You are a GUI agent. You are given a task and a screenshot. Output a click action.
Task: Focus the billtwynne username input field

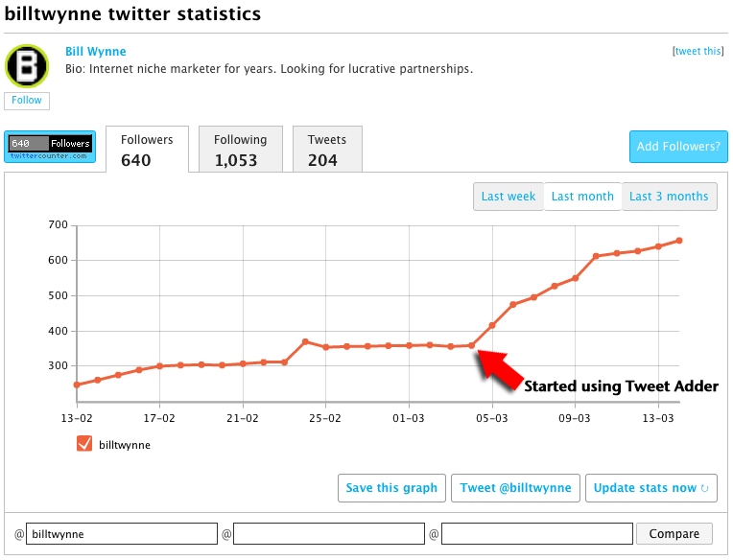pyautogui.click(x=122, y=534)
